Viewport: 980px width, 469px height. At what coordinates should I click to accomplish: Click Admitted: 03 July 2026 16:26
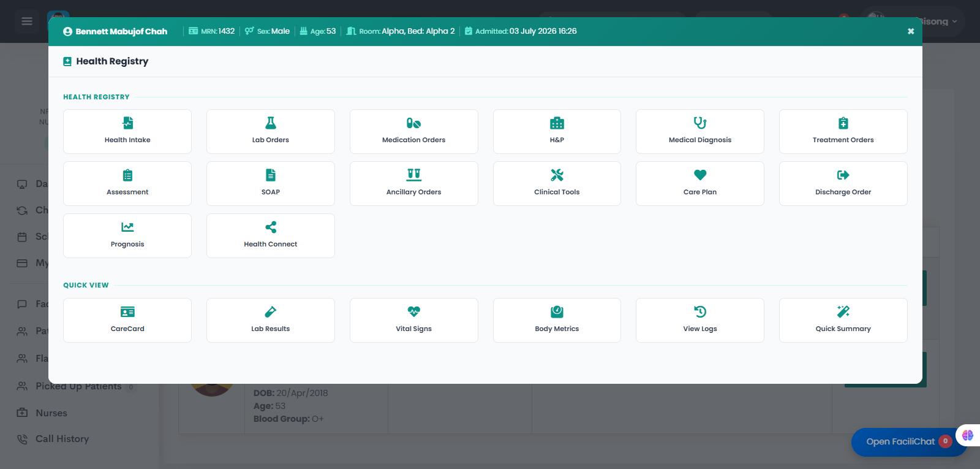click(x=521, y=31)
